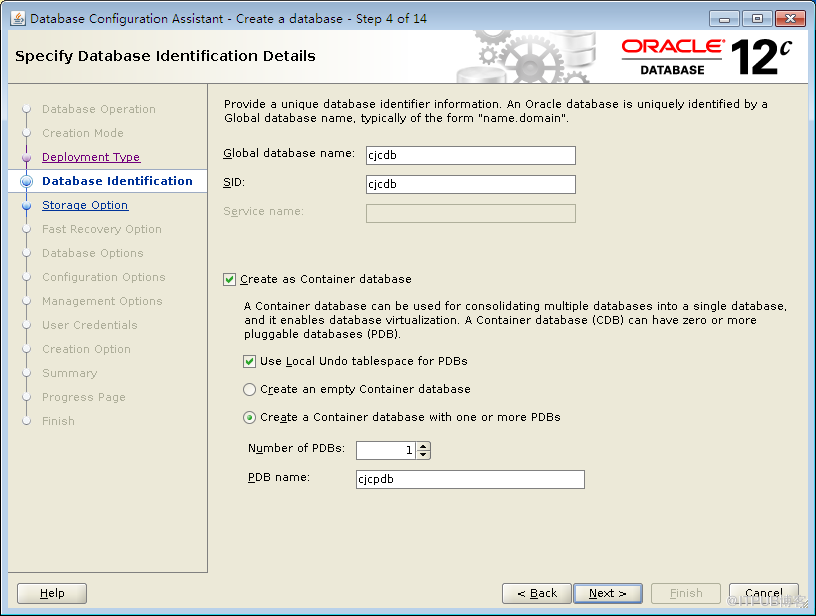The width and height of the screenshot is (816, 616).
Task: Select Container database with one or more PDBs
Action: 249,417
